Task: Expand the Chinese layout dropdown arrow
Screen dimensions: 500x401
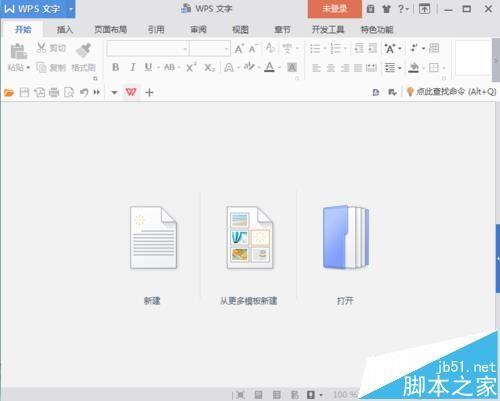Action: [400, 49]
